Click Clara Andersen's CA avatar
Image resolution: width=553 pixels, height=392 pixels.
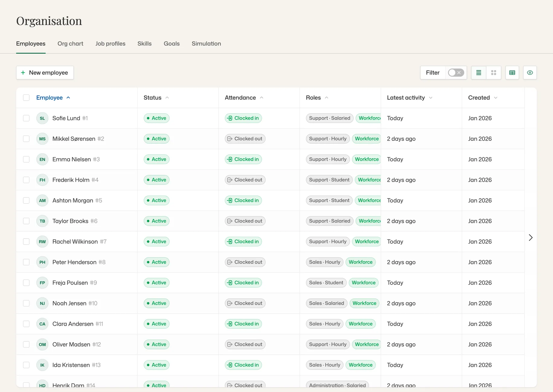(x=42, y=324)
